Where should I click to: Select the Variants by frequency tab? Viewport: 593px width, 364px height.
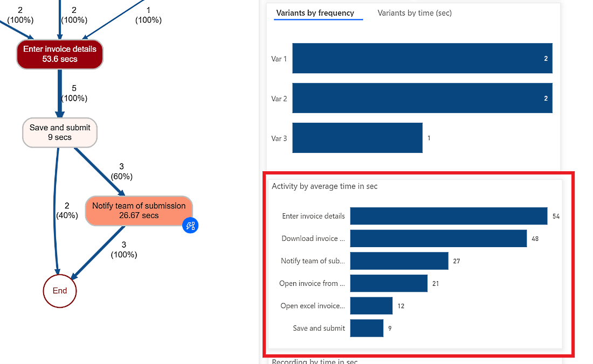[315, 13]
